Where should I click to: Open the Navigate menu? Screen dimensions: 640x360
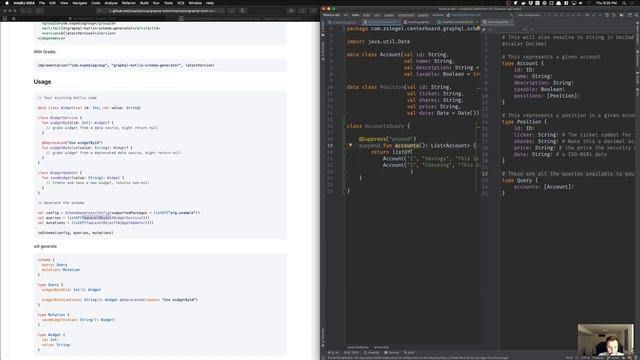point(80,3)
